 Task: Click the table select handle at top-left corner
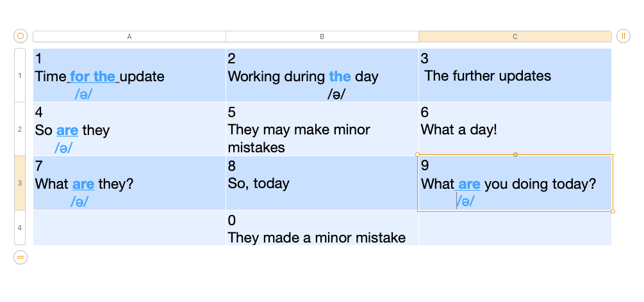[x=20, y=36]
